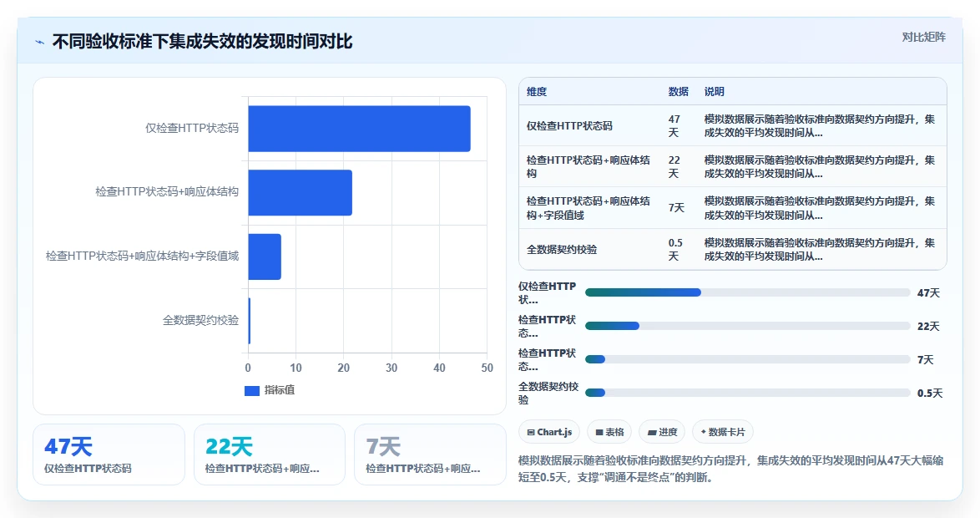Click the 仅检查HTTP状态码 chart bar
980x518 pixels.
point(360,129)
